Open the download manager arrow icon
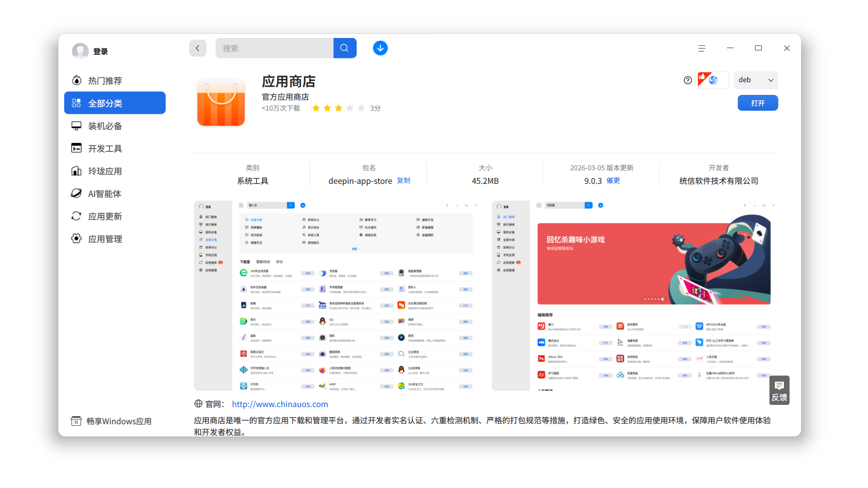 [x=380, y=48]
